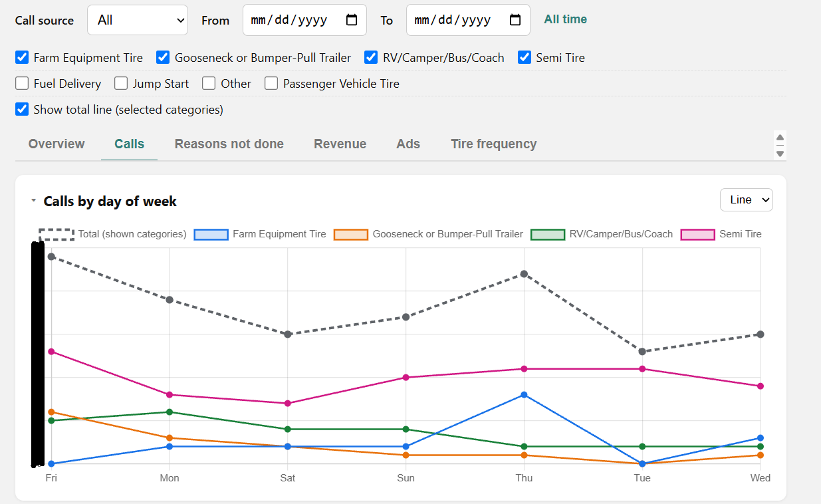
Task: Toggle RV/Camper/Bus/Coach green legend swatch
Action: point(548,234)
